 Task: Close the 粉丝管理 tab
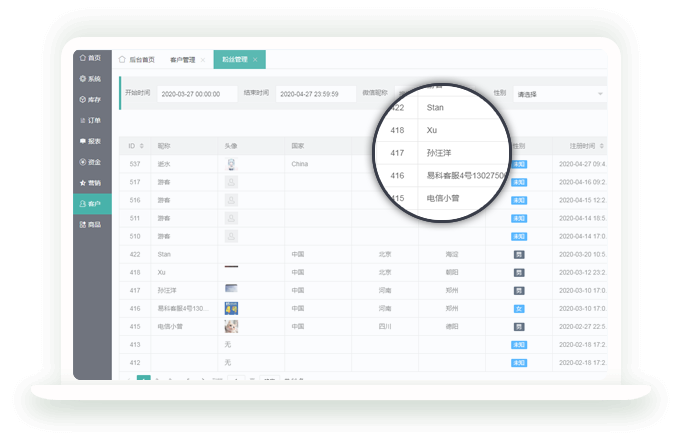[255, 60]
